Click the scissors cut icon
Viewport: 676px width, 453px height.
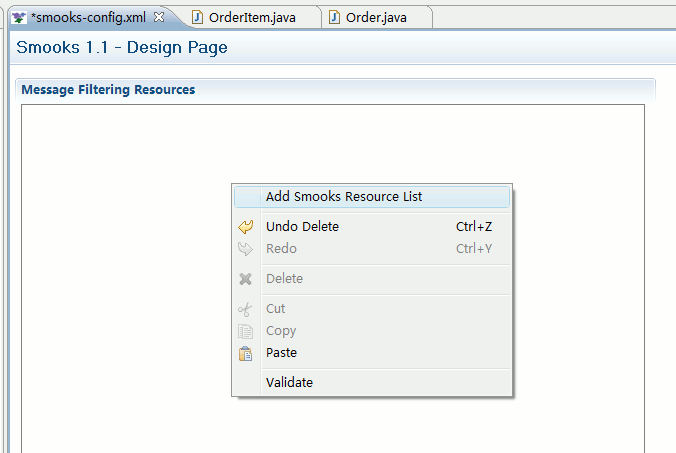[245, 309]
